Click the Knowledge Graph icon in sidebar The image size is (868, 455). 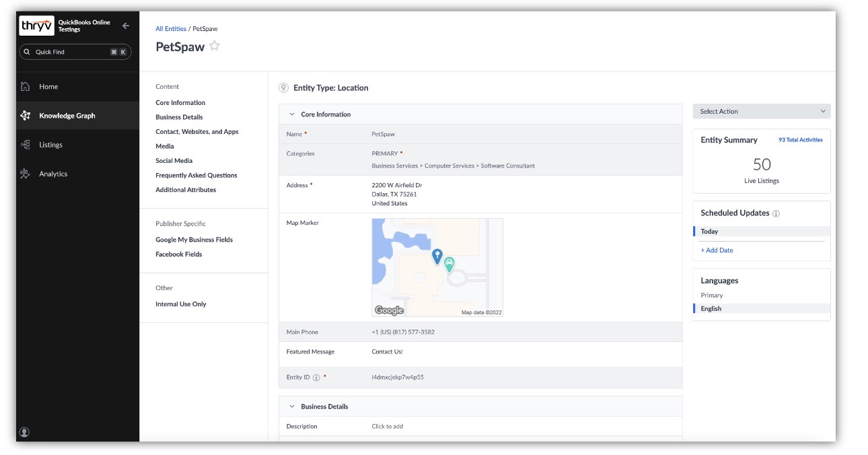[x=26, y=116]
